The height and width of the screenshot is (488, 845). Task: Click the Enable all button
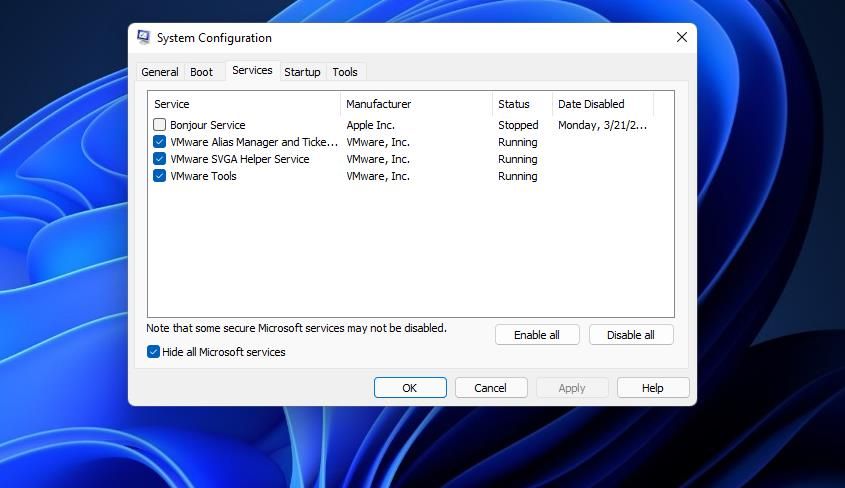tap(537, 334)
